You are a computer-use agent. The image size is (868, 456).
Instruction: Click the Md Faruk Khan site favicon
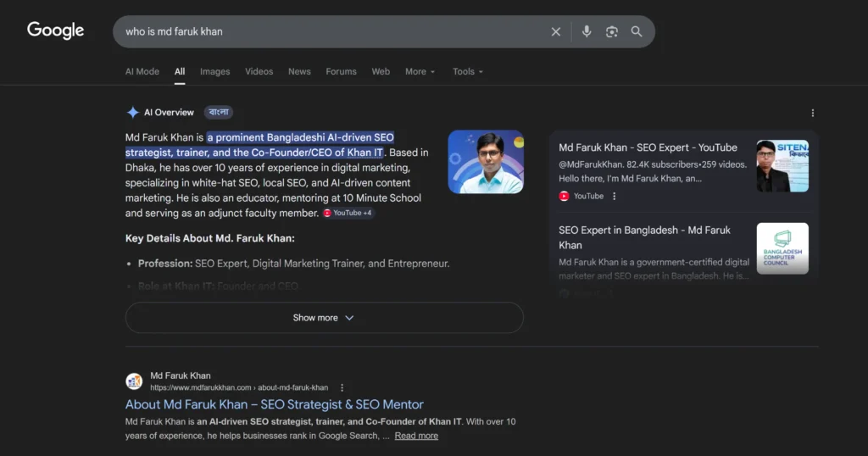[x=134, y=381]
